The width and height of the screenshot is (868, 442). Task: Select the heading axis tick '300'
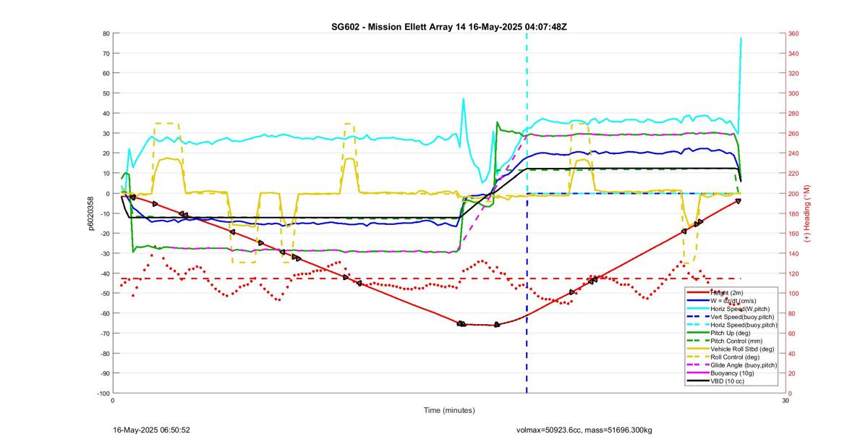pyautogui.click(x=793, y=93)
